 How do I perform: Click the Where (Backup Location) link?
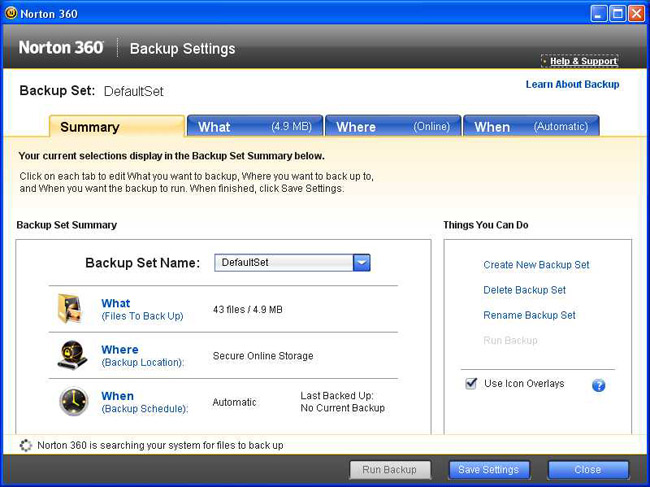pos(143,356)
